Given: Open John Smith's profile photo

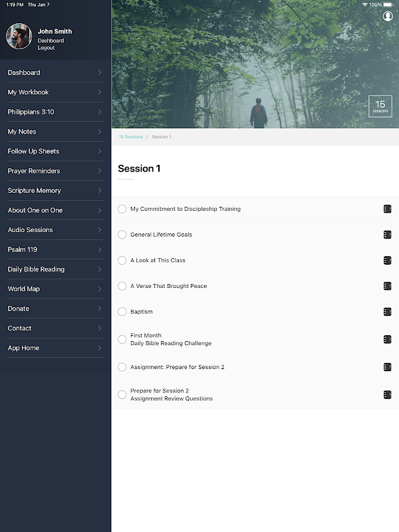Looking at the screenshot, I should coord(19,37).
